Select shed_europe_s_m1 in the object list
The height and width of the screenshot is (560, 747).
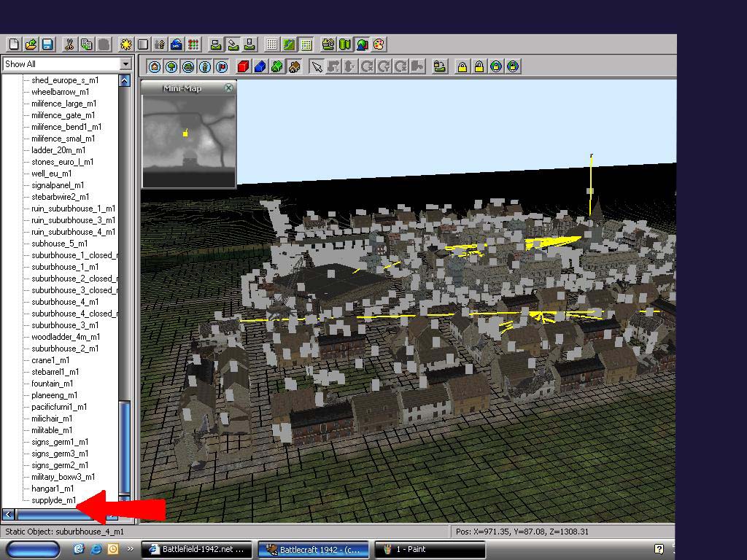point(65,80)
